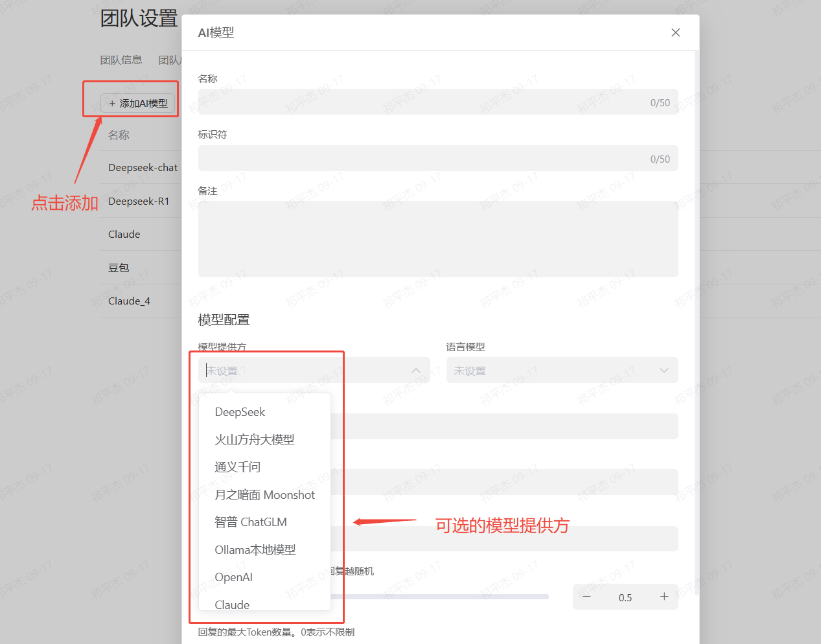This screenshot has height=644, width=821.
Task: Choose Ollama本地模型 from the list
Action: pyautogui.click(x=255, y=550)
